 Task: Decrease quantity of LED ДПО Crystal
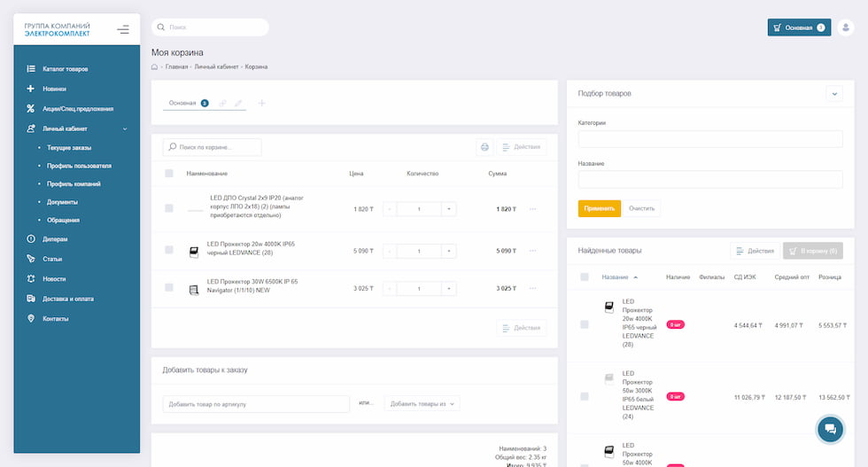click(x=390, y=209)
